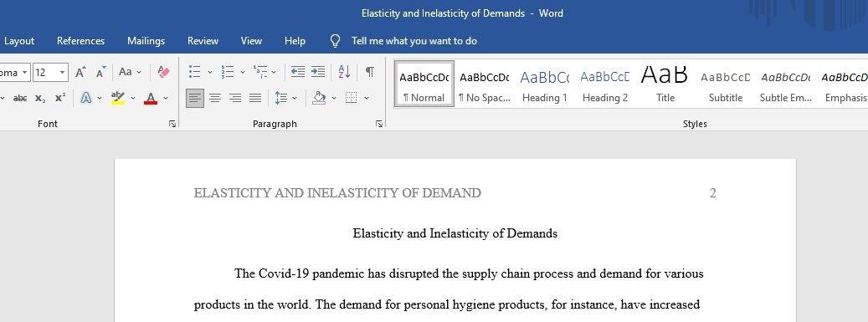Open the Layout tab
Image resolution: width=868 pixels, height=322 pixels.
click(x=19, y=41)
